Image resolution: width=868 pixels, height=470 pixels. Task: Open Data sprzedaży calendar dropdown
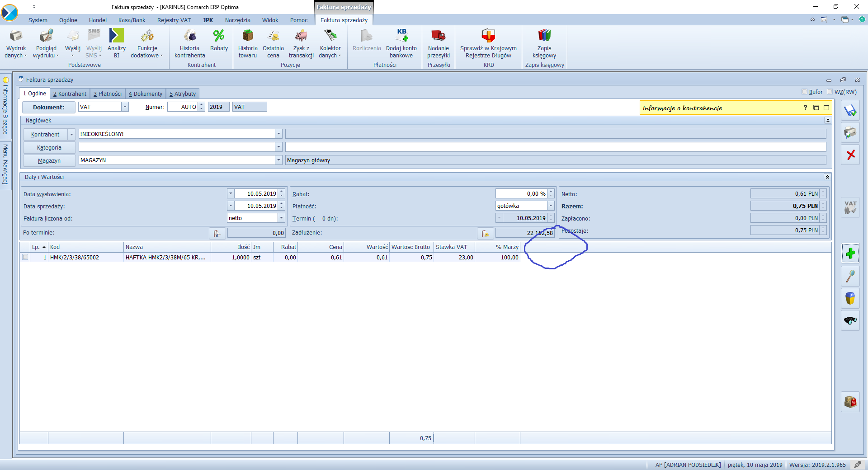tap(231, 206)
